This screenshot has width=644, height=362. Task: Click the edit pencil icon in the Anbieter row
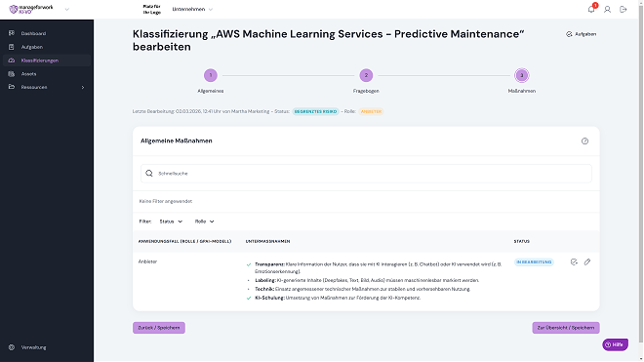pyautogui.click(x=587, y=261)
